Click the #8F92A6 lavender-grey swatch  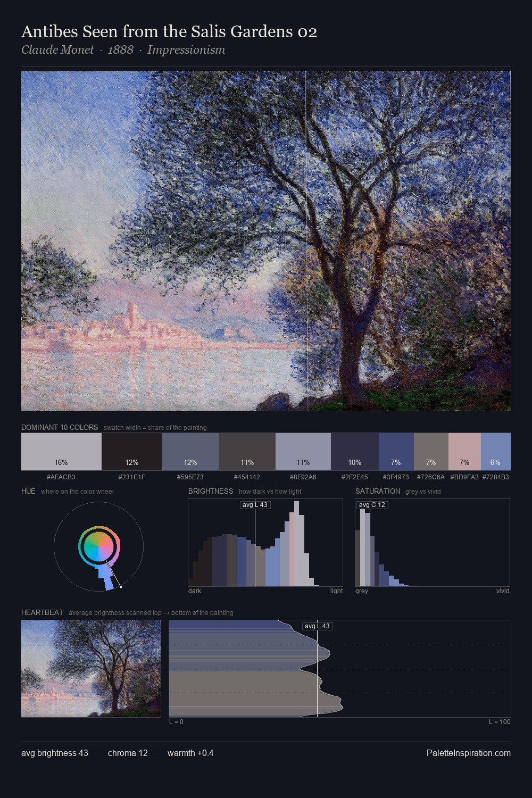[303, 452]
